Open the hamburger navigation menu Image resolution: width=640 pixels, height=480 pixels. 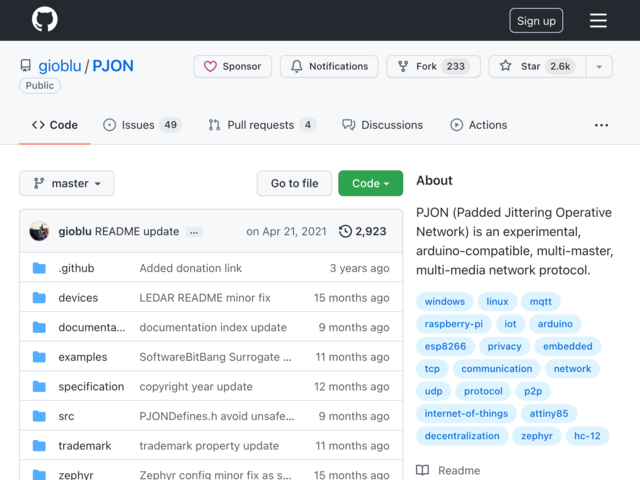pyautogui.click(x=598, y=20)
